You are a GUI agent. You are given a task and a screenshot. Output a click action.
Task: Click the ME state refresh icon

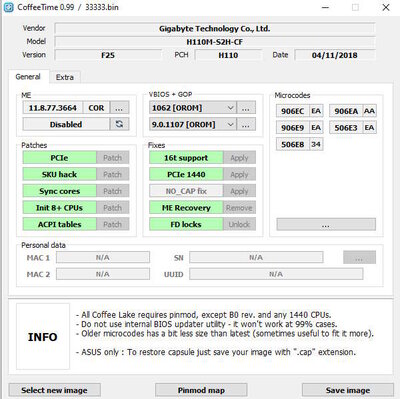119,124
